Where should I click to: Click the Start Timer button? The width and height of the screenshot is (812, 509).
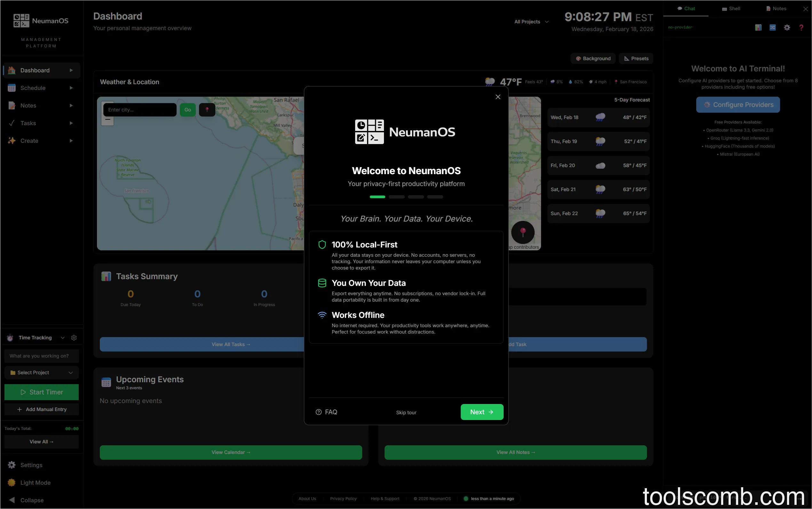[41, 392]
